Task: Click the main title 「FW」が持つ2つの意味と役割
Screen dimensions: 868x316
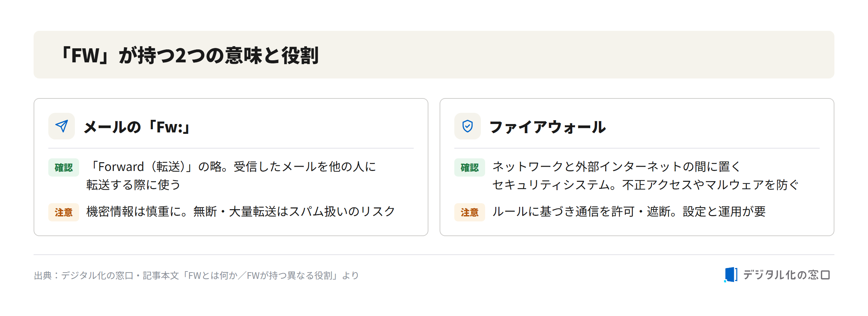Action: [189, 55]
